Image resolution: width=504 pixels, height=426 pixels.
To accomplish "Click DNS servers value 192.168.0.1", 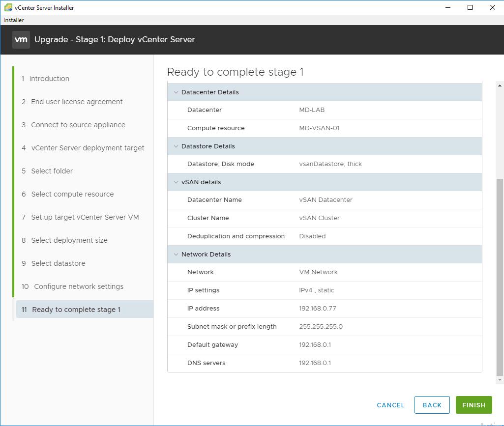I will [315, 363].
